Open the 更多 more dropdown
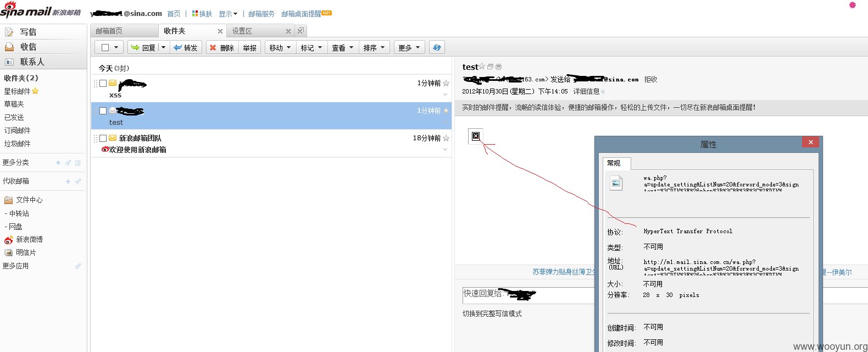 (x=409, y=48)
